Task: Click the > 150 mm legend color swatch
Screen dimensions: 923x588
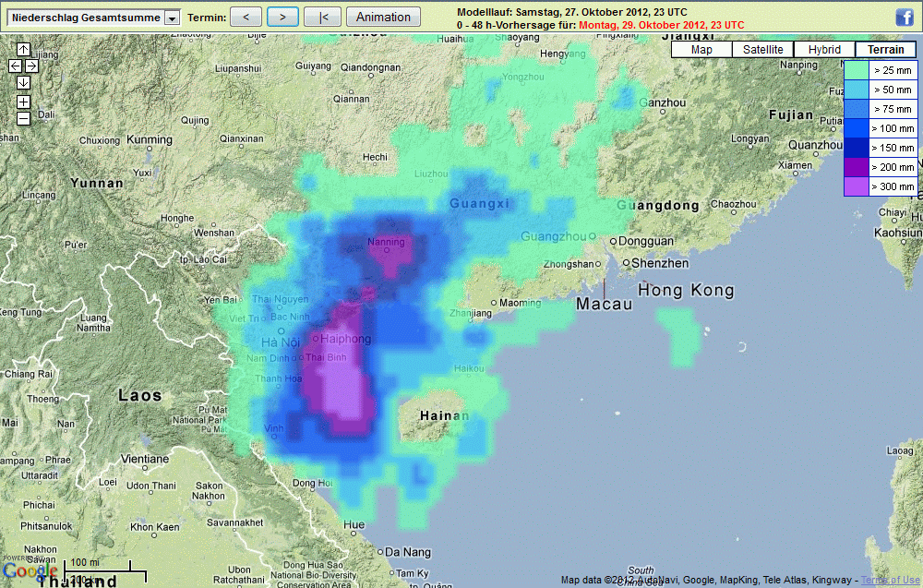Action: 857,148
